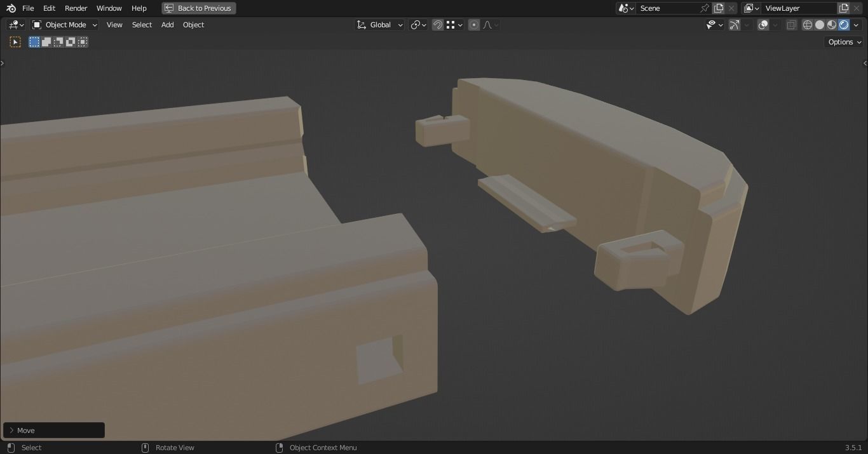The height and width of the screenshot is (454, 868).
Task: Click the Scene name field
Action: [667, 8]
